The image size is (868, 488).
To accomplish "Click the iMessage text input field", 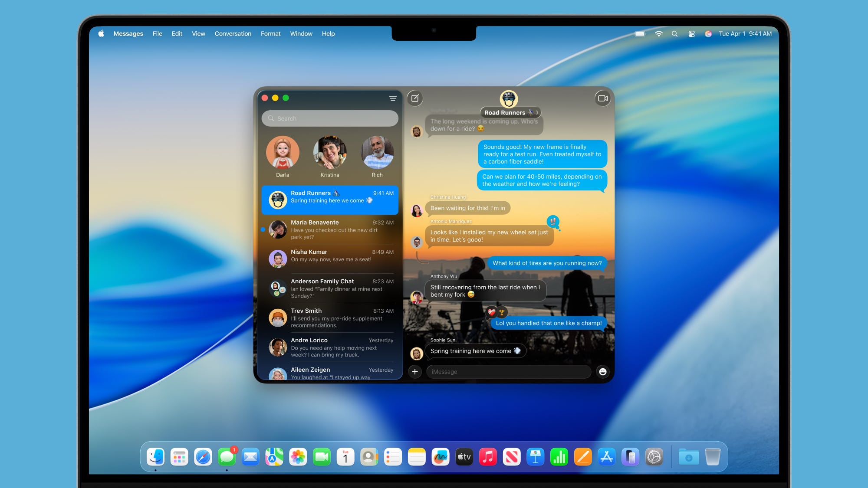I will coord(508,372).
